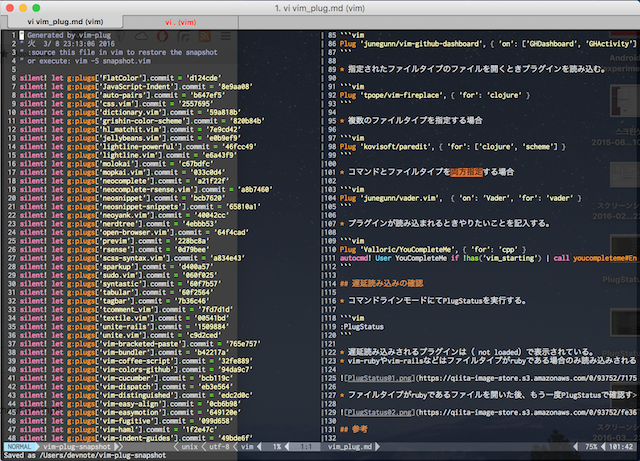The width and height of the screenshot is (640, 461).
Task: Click the 'scss-syntax.vim' commit line
Action: click(132, 258)
